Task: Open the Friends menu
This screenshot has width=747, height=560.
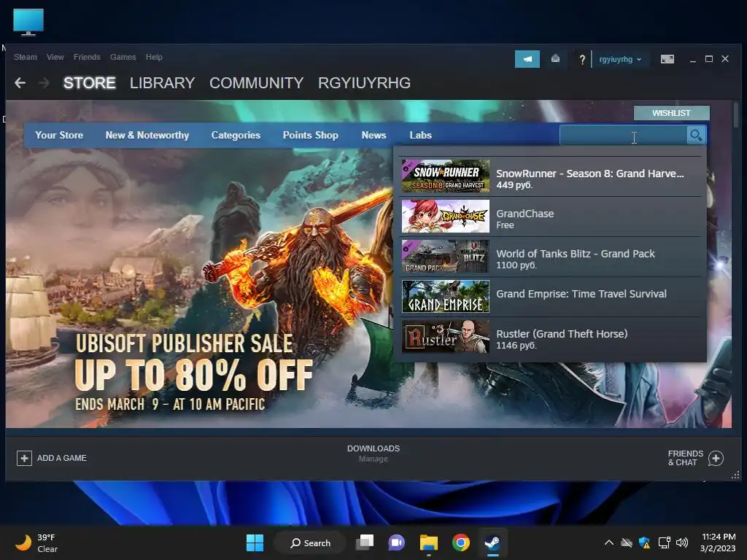Action: [x=87, y=57]
